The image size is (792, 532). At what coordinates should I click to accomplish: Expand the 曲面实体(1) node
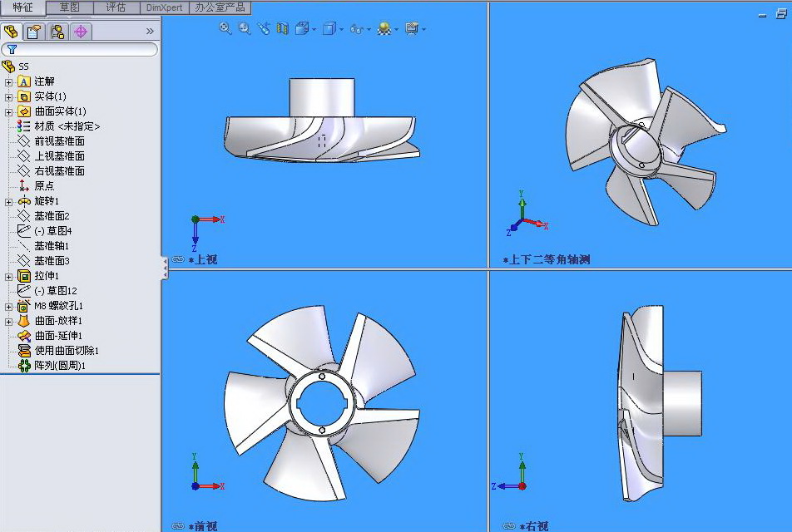[x=8, y=112]
